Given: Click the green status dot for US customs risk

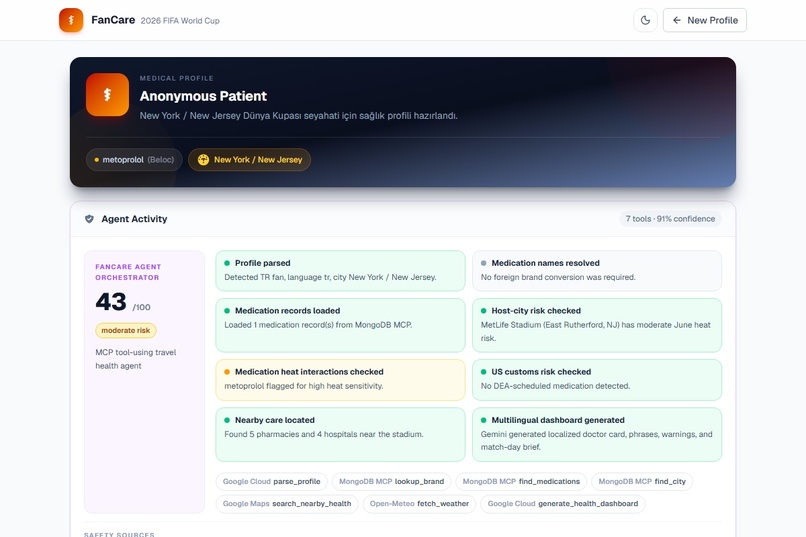Looking at the screenshot, I should [483, 372].
